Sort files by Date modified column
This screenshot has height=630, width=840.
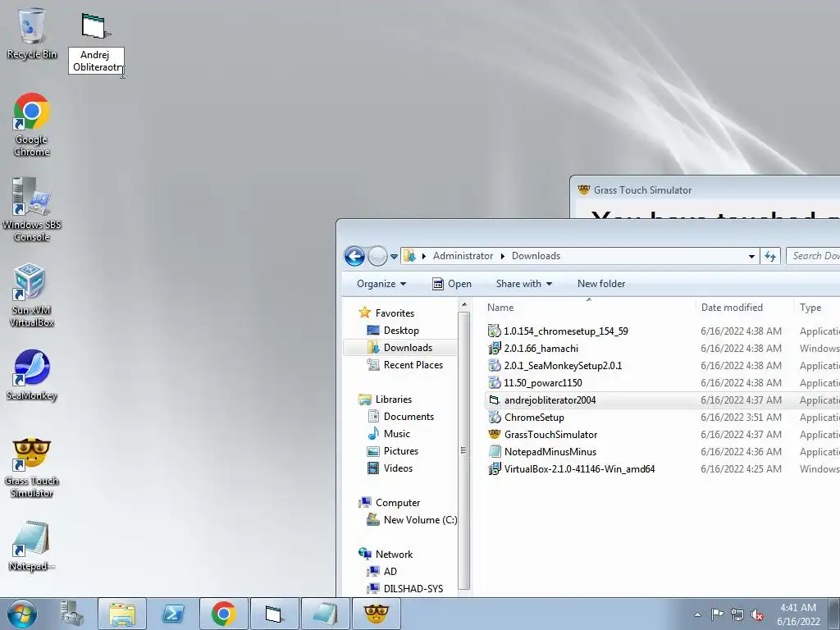745,308
